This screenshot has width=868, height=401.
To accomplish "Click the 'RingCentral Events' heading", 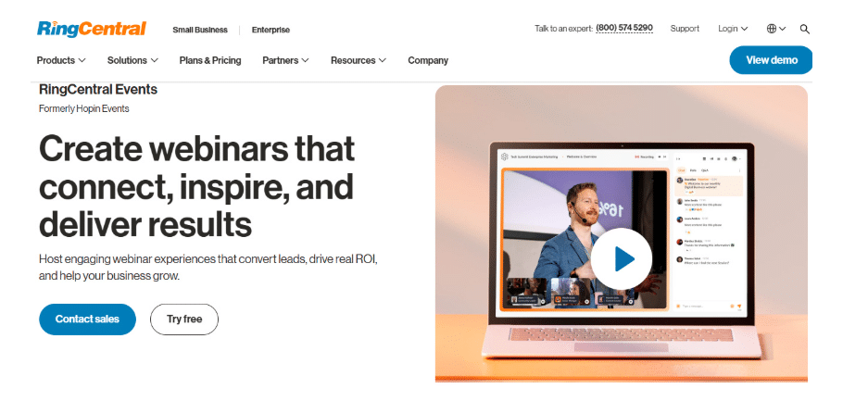I will pos(98,90).
